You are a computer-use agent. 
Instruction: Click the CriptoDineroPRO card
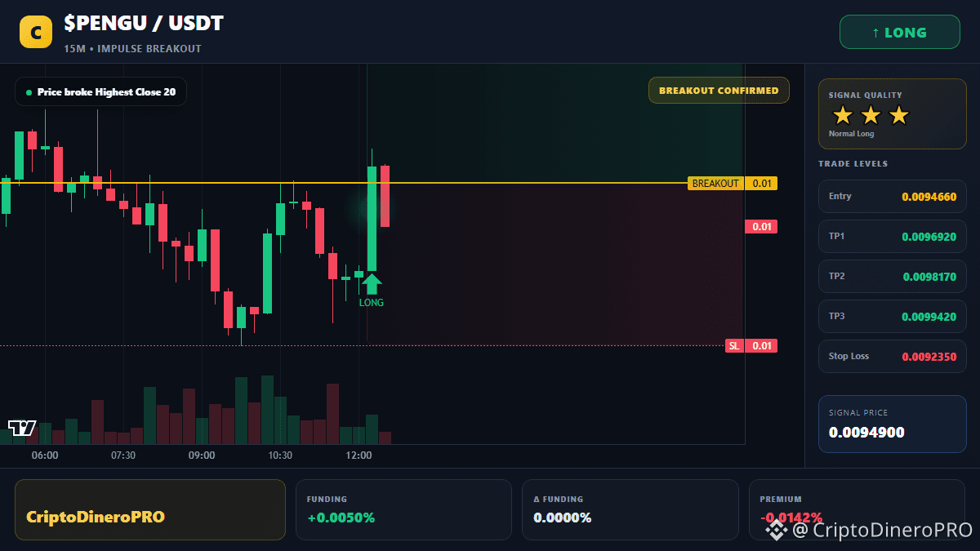tap(150, 509)
